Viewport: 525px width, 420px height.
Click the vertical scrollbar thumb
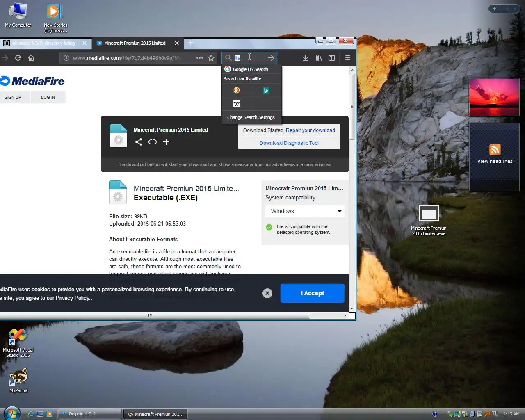(352, 107)
